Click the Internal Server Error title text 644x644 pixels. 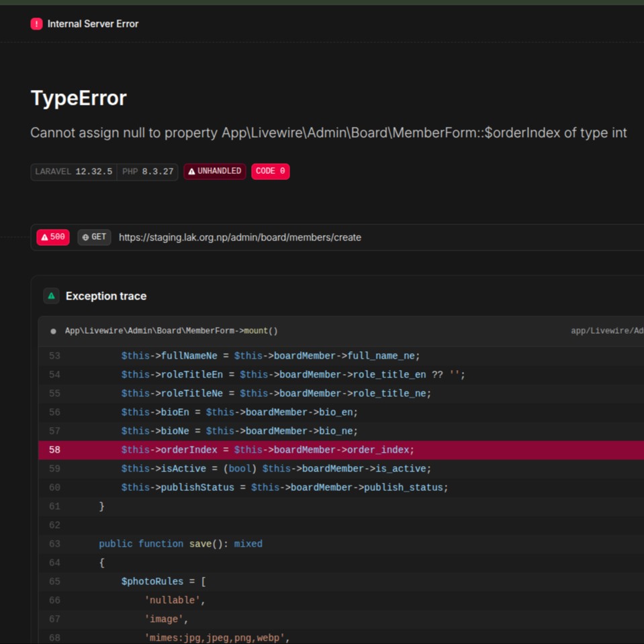pos(93,24)
